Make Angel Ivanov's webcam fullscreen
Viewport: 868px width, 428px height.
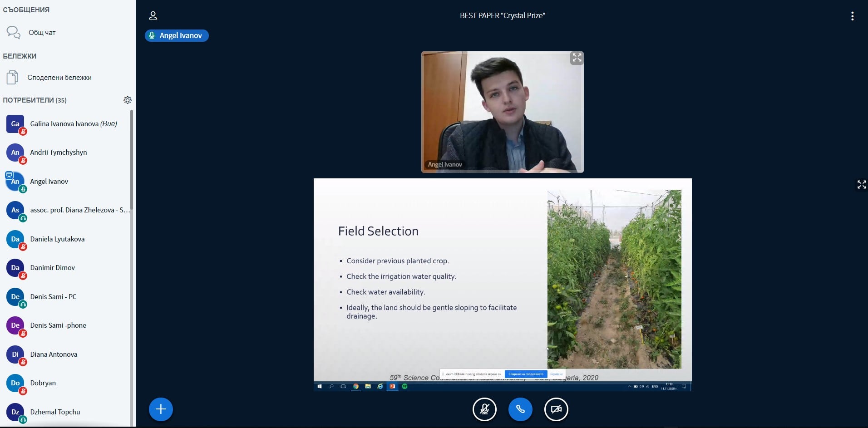coord(577,58)
